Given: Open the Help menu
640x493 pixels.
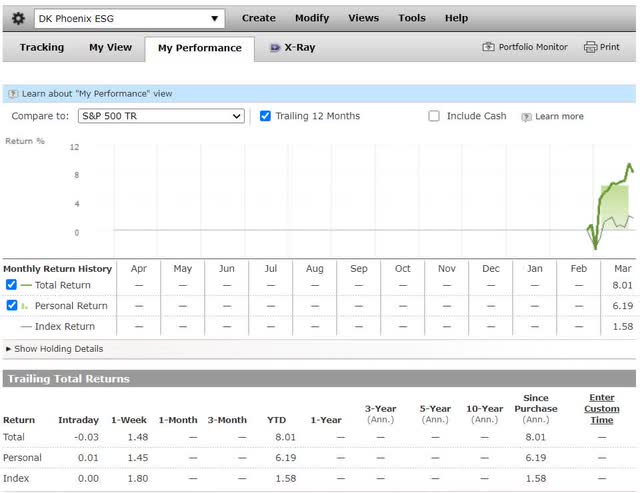Looking at the screenshot, I should pyautogui.click(x=456, y=18).
